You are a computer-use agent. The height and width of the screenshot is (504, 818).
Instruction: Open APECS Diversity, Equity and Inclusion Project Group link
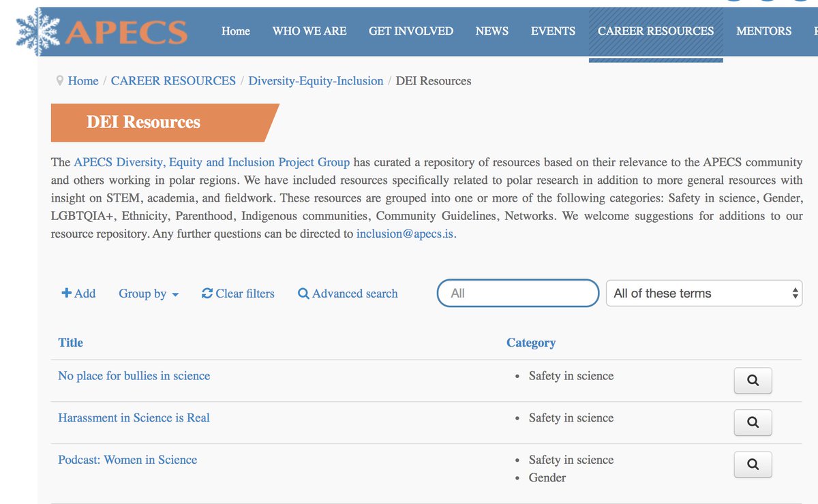coord(212,162)
